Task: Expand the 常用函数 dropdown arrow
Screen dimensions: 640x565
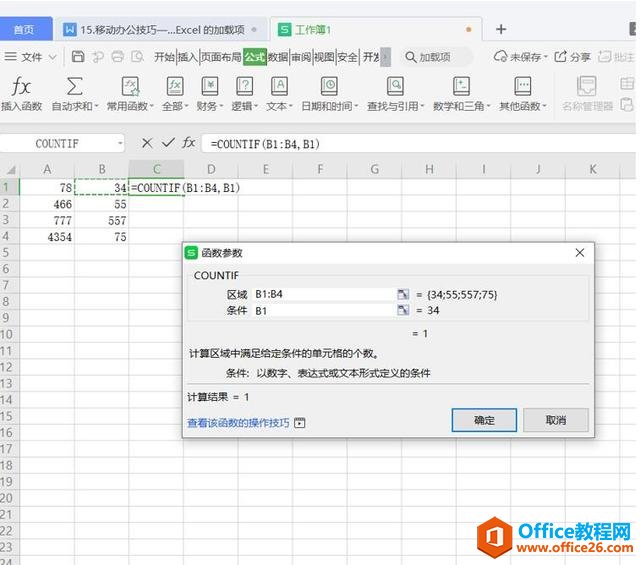Action: click(x=152, y=106)
